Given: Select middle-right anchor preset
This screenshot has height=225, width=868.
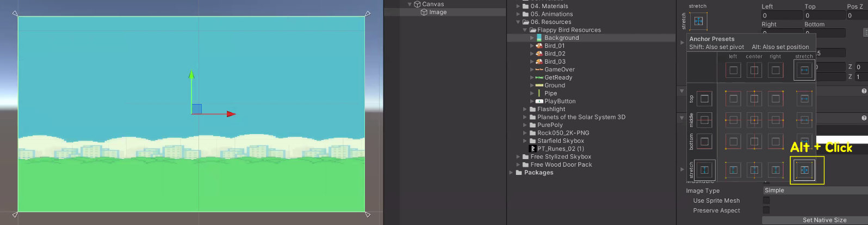Looking at the screenshot, I should 776,120.
